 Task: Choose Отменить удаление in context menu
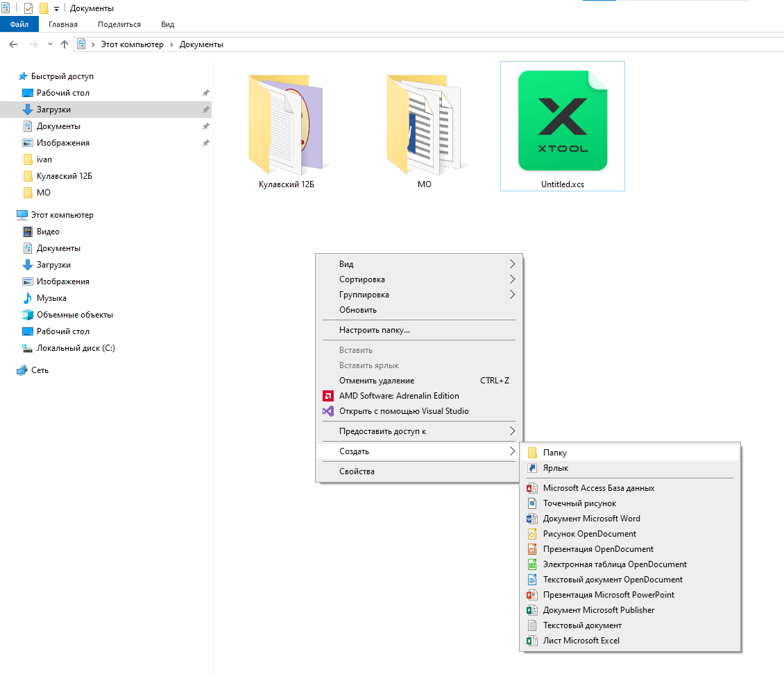[x=419, y=381]
